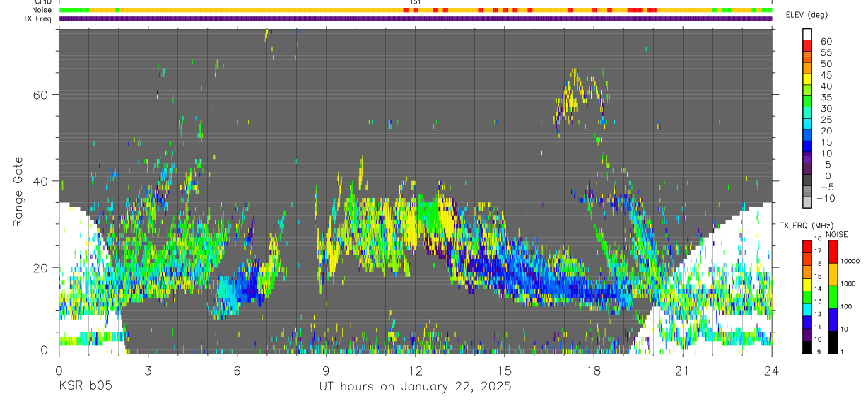Click the purple TX Freq bar
This screenshot has height=401, width=868.
tap(416, 18)
